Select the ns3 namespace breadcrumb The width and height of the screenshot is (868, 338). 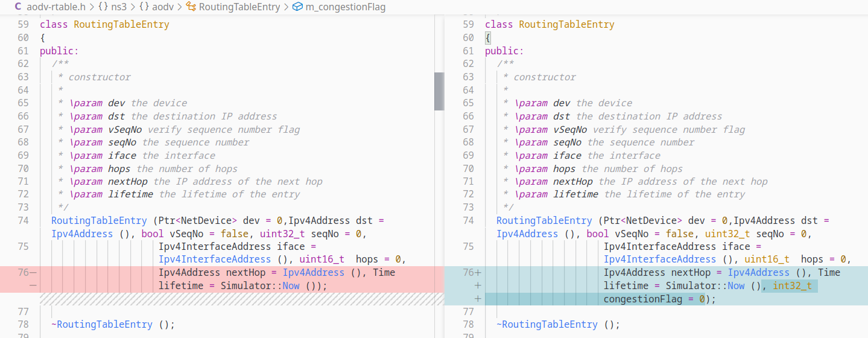pos(119,7)
